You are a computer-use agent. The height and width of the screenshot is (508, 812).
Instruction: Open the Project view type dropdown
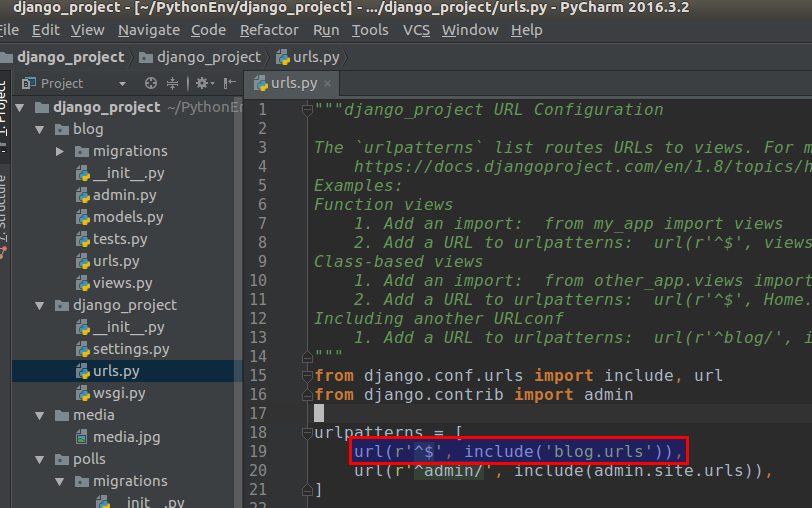[122, 84]
